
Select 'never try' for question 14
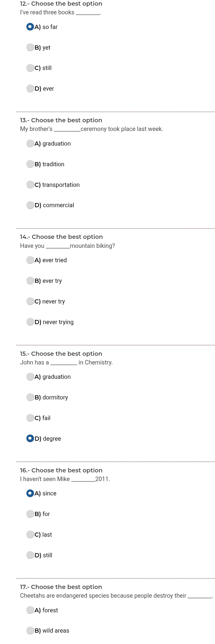tap(30, 301)
